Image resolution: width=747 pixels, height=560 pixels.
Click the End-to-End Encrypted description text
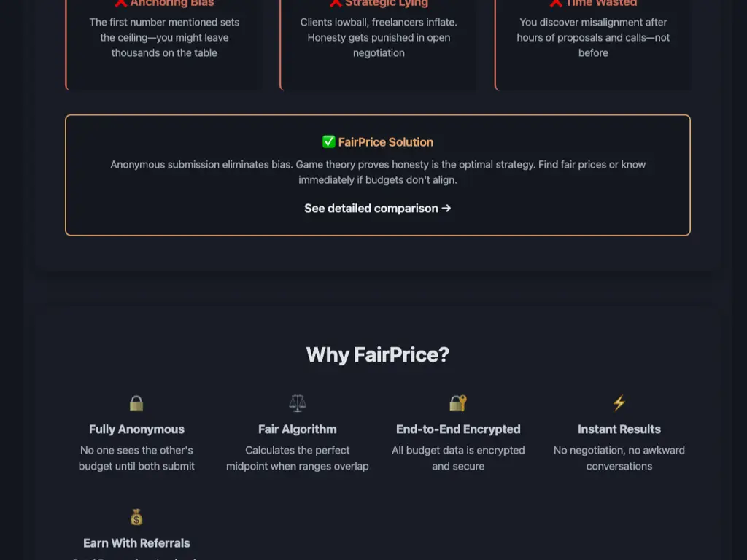pos(457,458)
